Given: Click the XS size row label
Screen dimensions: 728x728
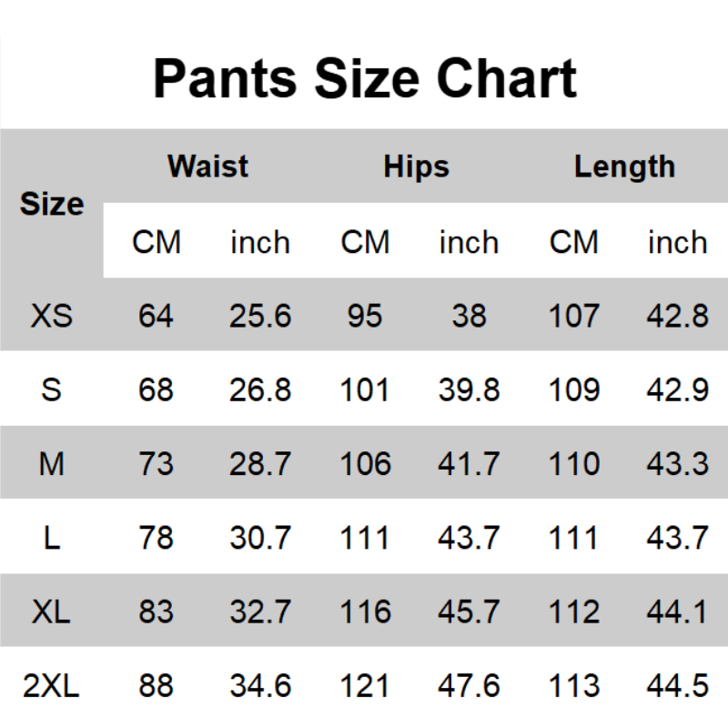Looking at the screenshot, I should coord(52,316).
